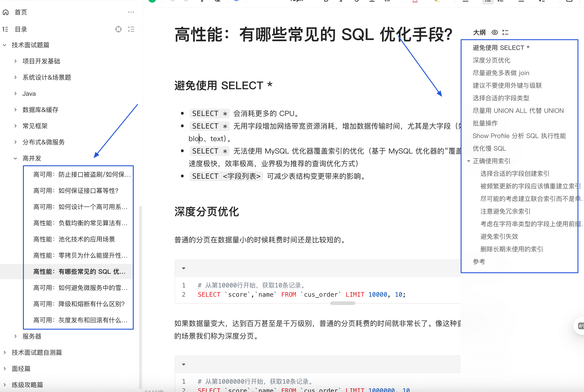Collapse 正确使用索引 in the outline
584x392 pixels.
pyautogui.click(x=469, y=161)
